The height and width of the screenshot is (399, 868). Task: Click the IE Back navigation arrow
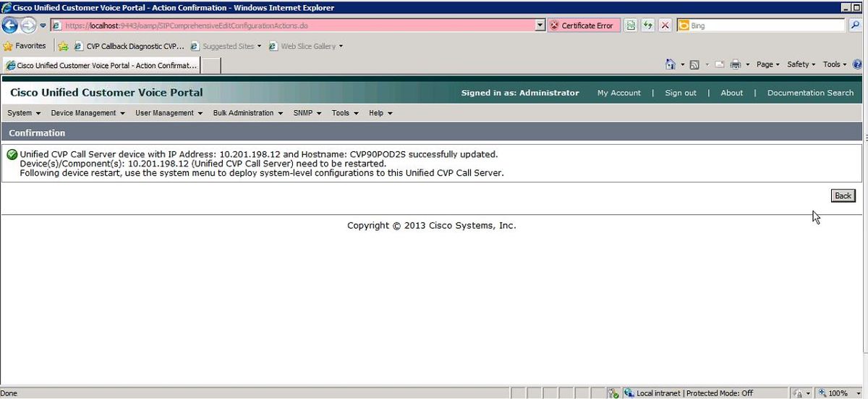coord(9,25)
